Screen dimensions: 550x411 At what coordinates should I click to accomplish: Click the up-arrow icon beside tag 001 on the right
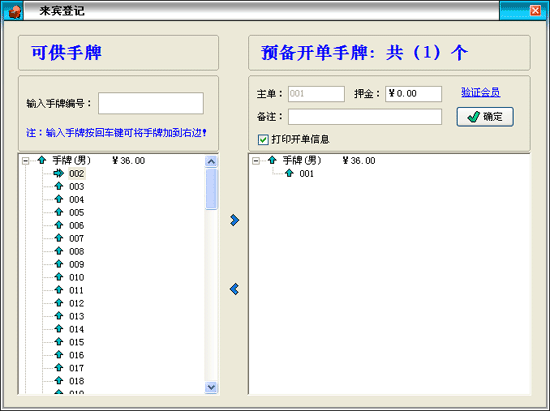289,173
